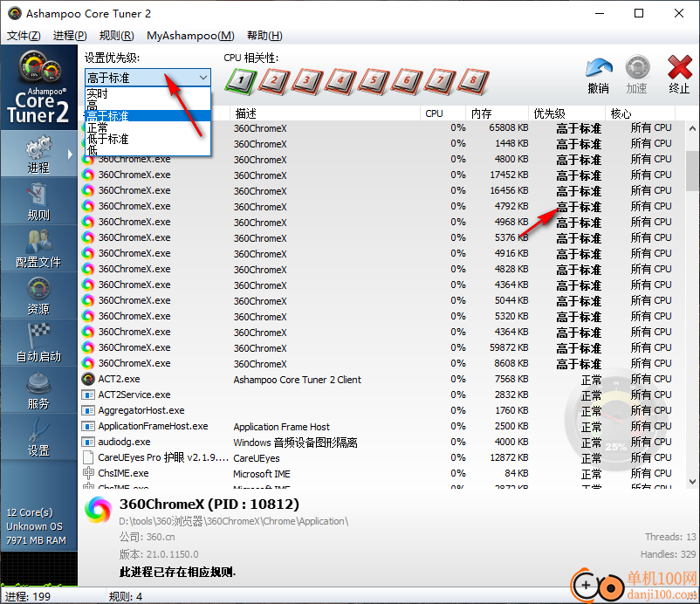Open the 帮助(H) menu
Image resolution: width=700 pixels, height=604 pixels.
pos(264,36)
